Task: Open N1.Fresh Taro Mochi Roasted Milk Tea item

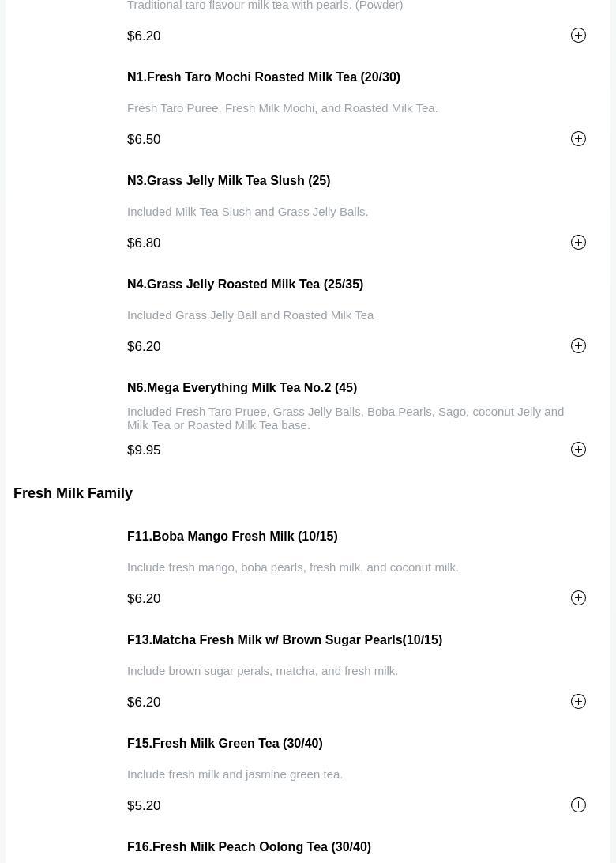Action: coord(263,77)
